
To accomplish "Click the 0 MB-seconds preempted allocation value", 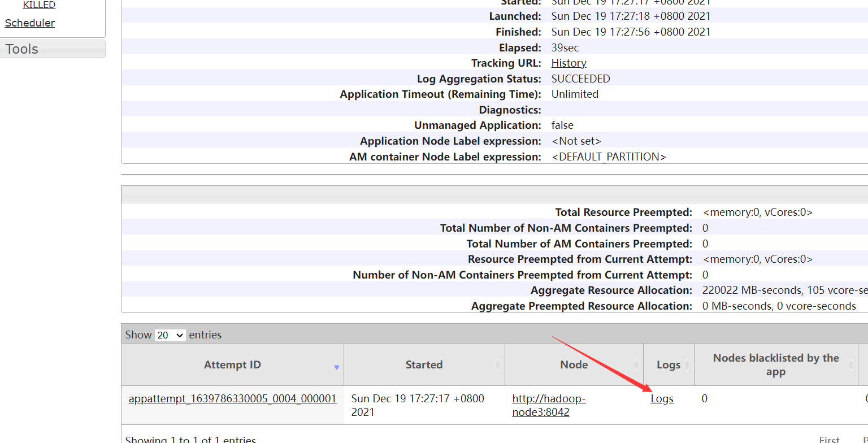I will (779, 306).
